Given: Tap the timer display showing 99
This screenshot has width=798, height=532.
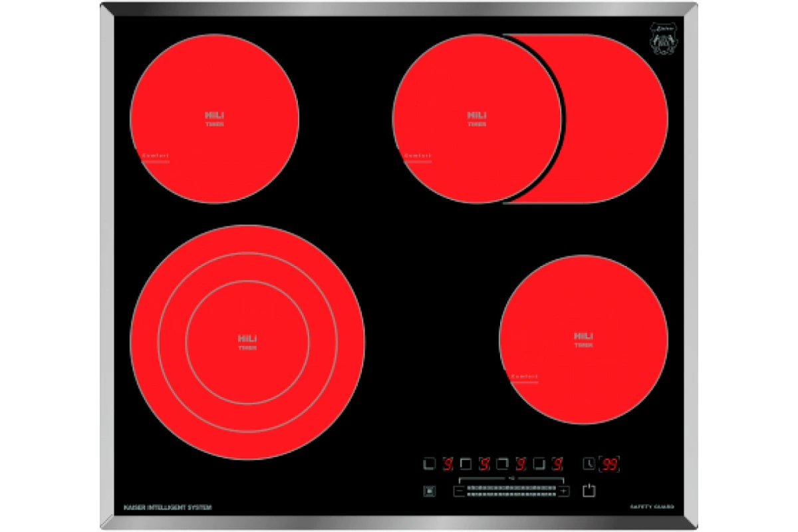Looking at the screenshot, I should point(610,464).
